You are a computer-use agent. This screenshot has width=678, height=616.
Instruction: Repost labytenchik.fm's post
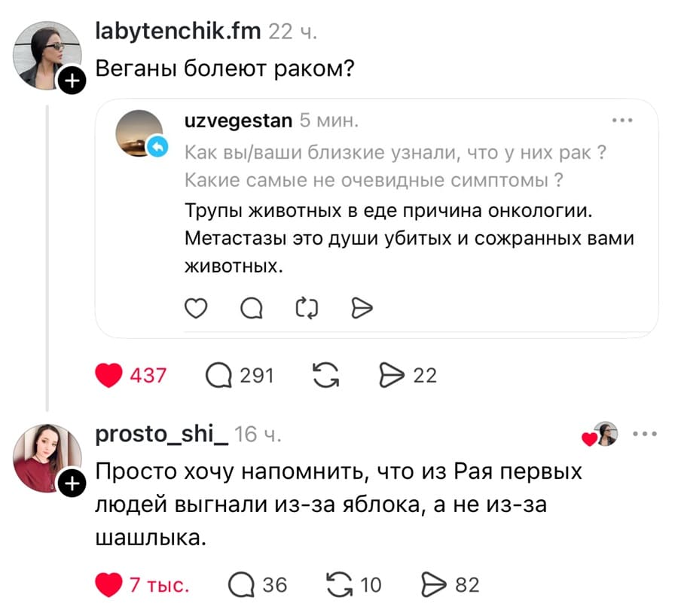click(325, 374)
